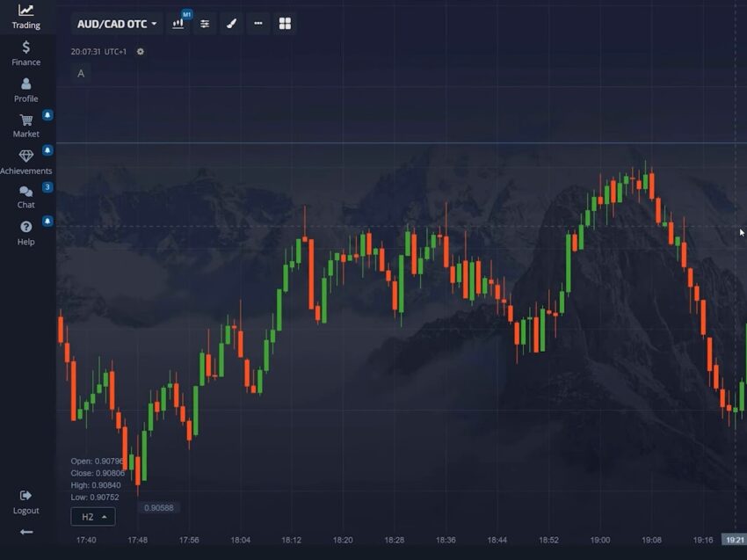The image size is (747, 560).
Task: Click the 19:08 time axis label
Action: tap(651, 540)
